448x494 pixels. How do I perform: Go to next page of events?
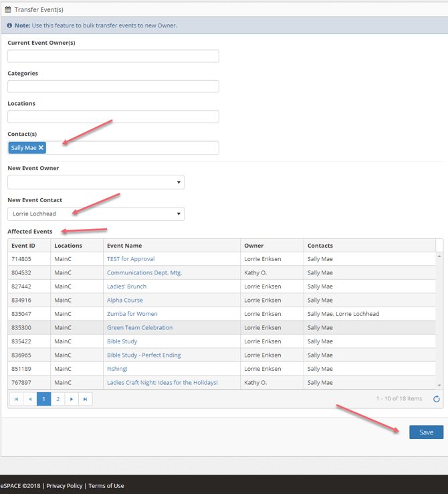pos(72,399)
